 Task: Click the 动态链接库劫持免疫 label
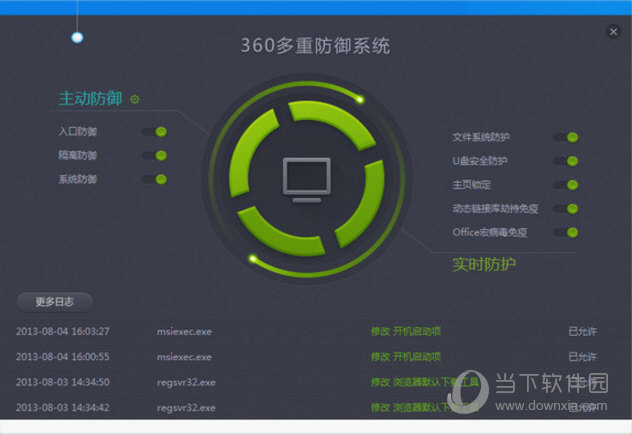tap(495, 208)
